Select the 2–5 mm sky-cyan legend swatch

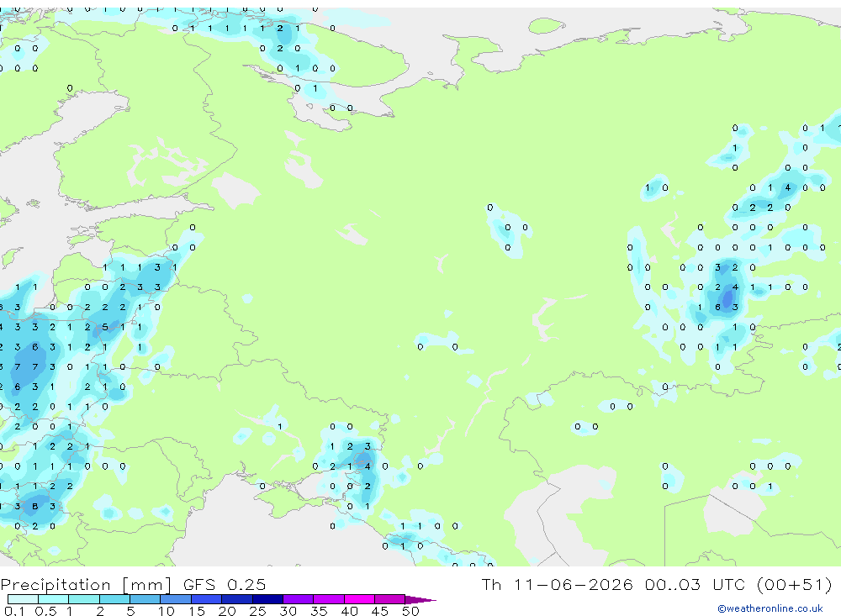(x=114, y=599)
